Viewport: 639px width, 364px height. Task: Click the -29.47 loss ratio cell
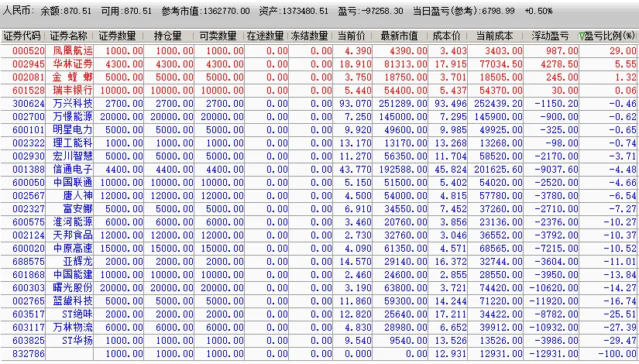(620, 341)
